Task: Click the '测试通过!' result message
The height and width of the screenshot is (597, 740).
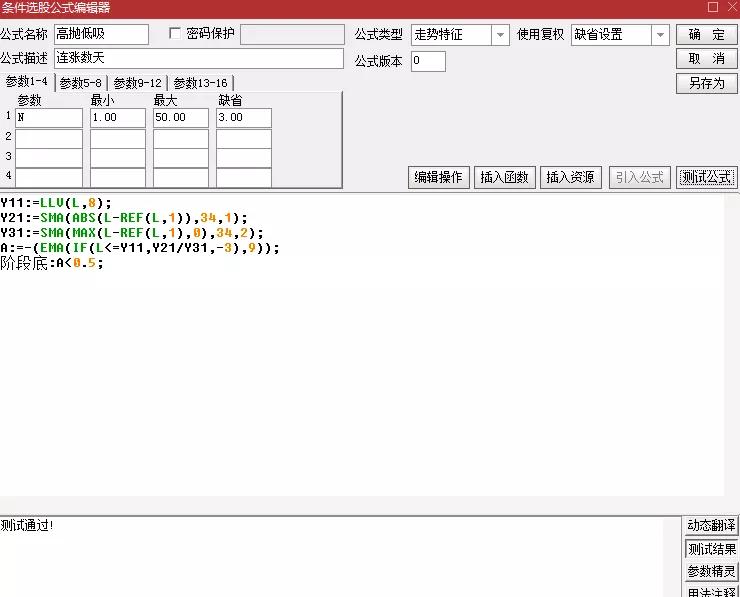Action: click(x=27, y=525)
